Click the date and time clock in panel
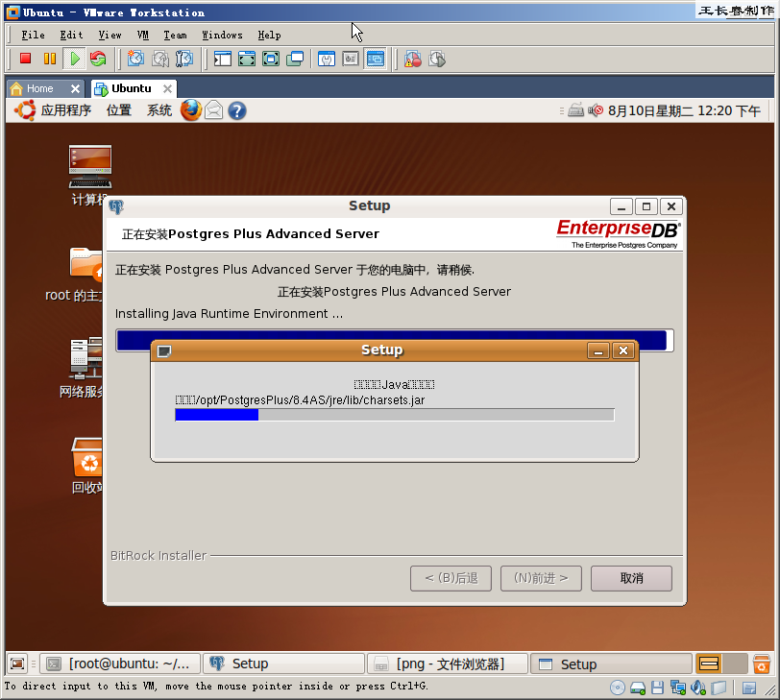Viewport: 780px width, 700px height. (684, 110)
